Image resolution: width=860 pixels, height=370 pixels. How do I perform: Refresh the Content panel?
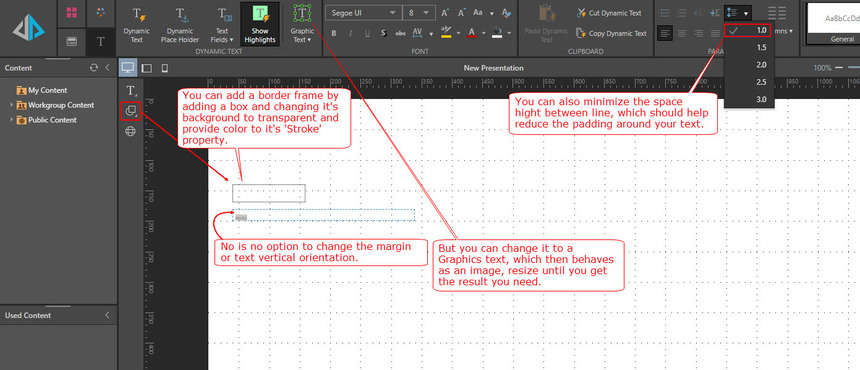coord(94,68)
